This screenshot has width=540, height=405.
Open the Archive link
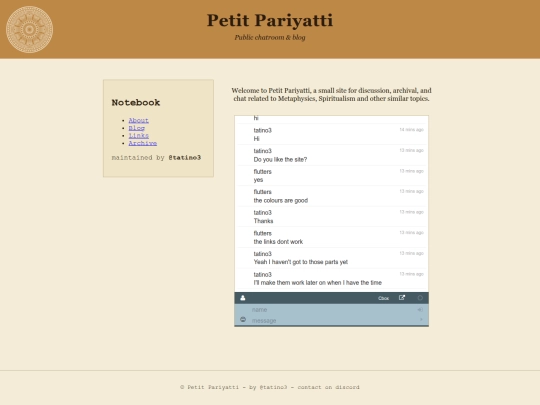pos(143,143)
